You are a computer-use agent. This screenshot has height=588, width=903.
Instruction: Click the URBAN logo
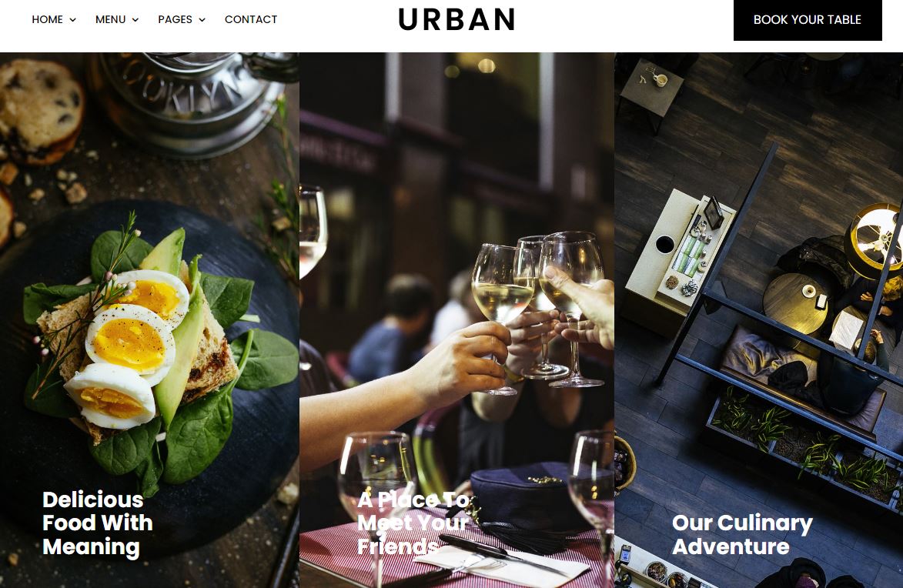(457, 19)
